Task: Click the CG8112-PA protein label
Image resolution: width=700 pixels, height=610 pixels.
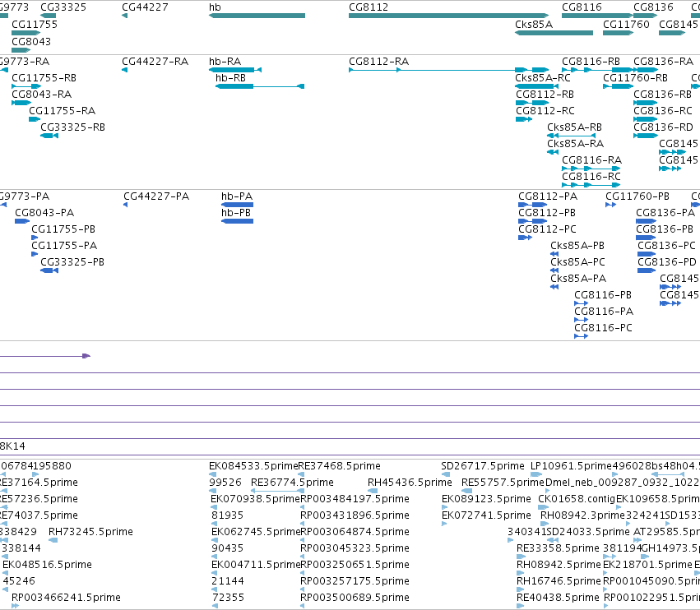Action: pyautogui.click(x=548, y=196)
